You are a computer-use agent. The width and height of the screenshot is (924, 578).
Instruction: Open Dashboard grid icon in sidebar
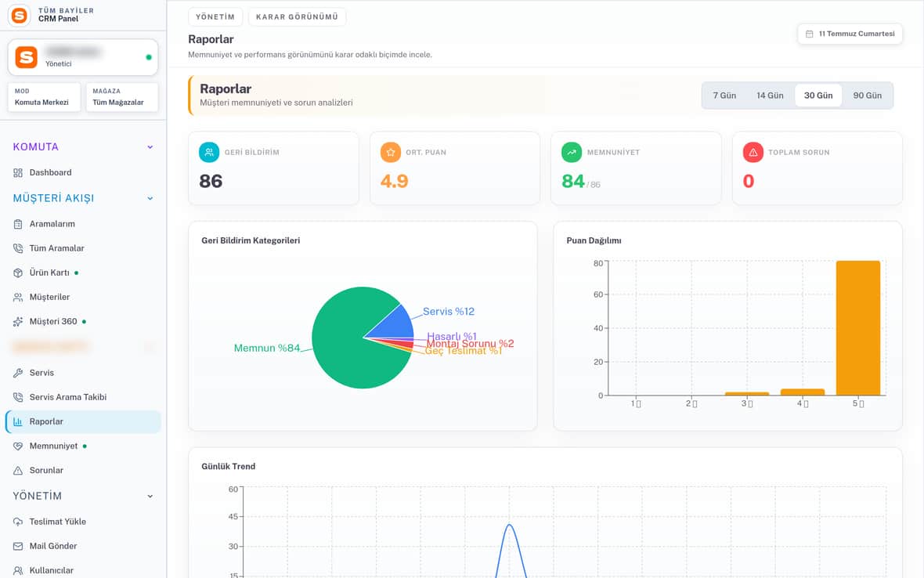coord(18,172)
